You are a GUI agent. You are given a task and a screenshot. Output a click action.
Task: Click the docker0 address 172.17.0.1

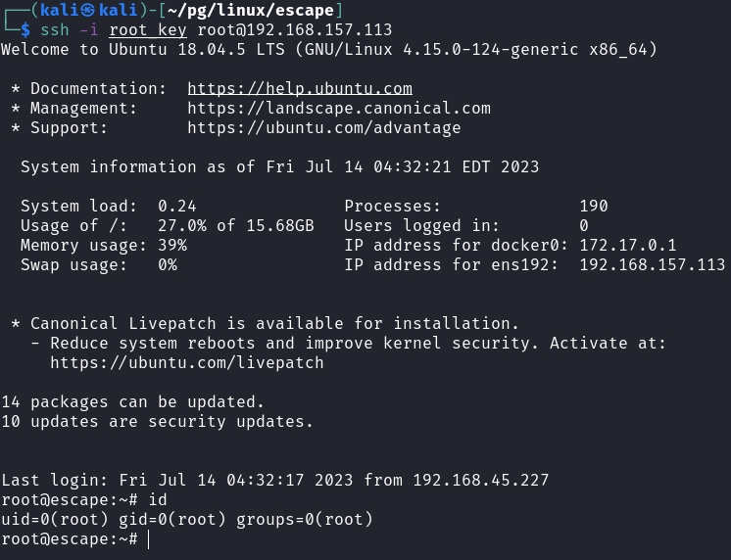(x=627, y=245)
